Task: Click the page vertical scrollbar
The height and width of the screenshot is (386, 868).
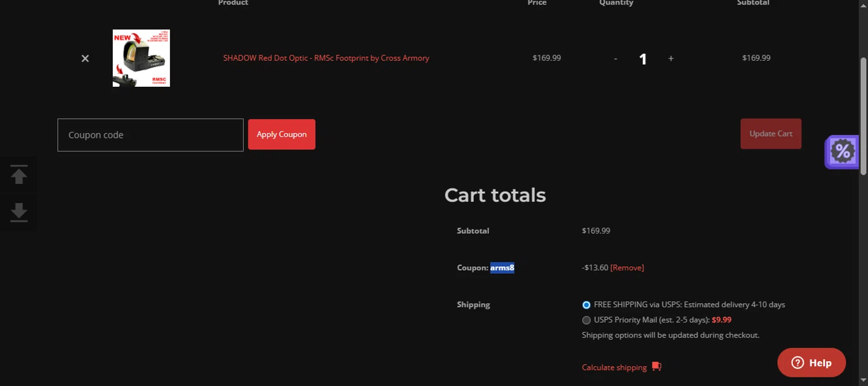Action: coord(863,116)
